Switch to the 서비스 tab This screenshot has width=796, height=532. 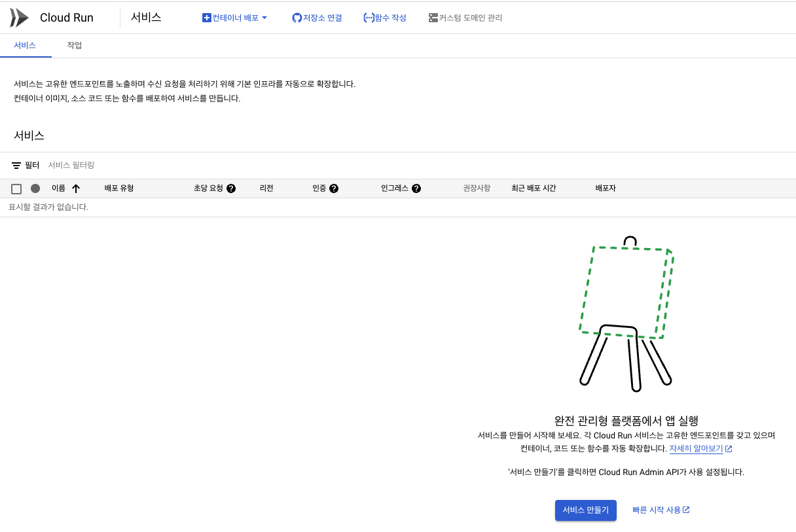click(25, 45)
